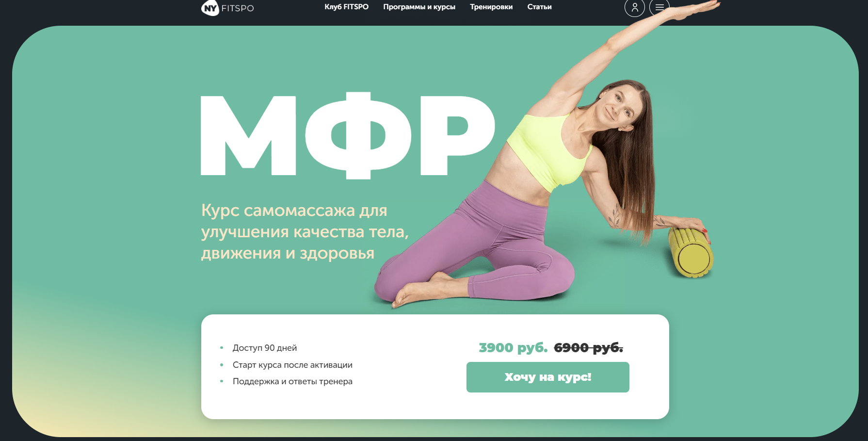Viewport: 868px width, 441px height.
Task: Click the bullet before Поддержка и ответы
Action: coord(222,381)
